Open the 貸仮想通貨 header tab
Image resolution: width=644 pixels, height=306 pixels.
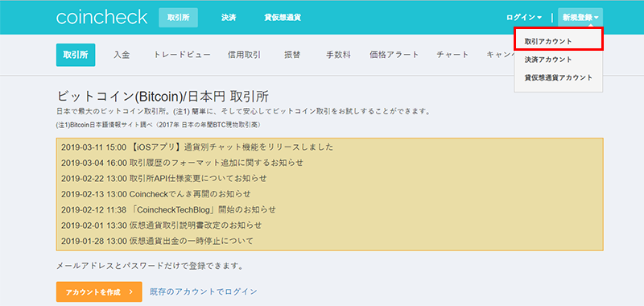point(283,18)
